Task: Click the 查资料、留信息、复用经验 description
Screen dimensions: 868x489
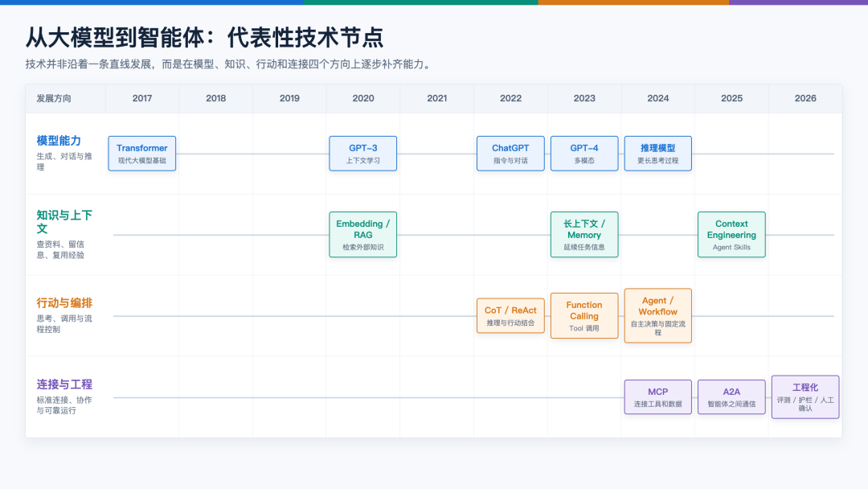Action: (x=61, y=250)
